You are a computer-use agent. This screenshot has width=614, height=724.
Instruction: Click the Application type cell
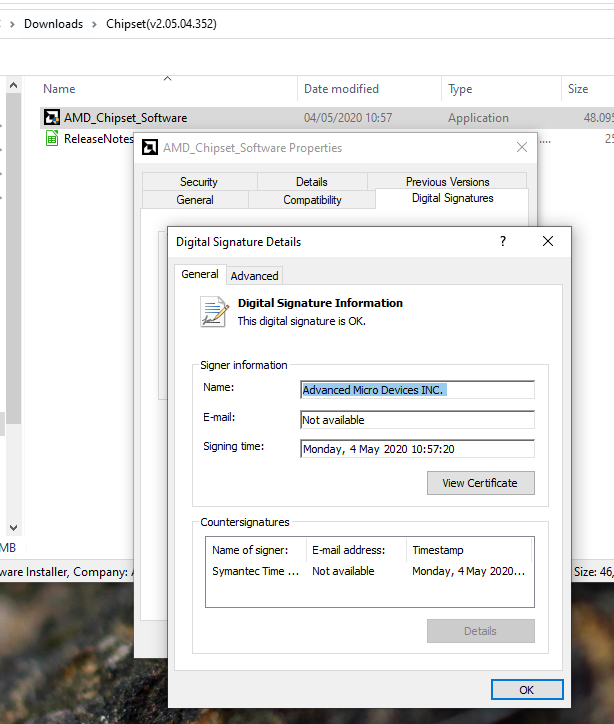(x=478, y=118)
